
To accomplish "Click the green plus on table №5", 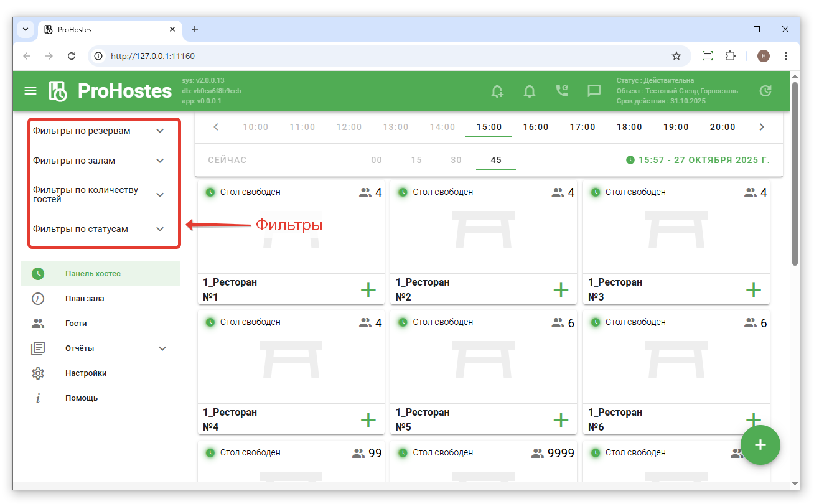I will pyautogui.click(x=561, y=420).
